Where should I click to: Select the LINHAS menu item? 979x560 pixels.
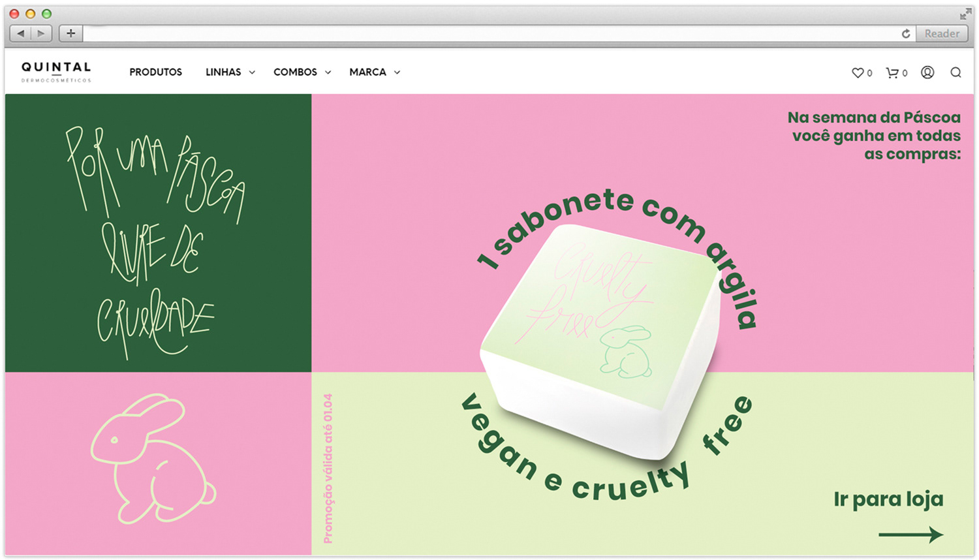223,72
